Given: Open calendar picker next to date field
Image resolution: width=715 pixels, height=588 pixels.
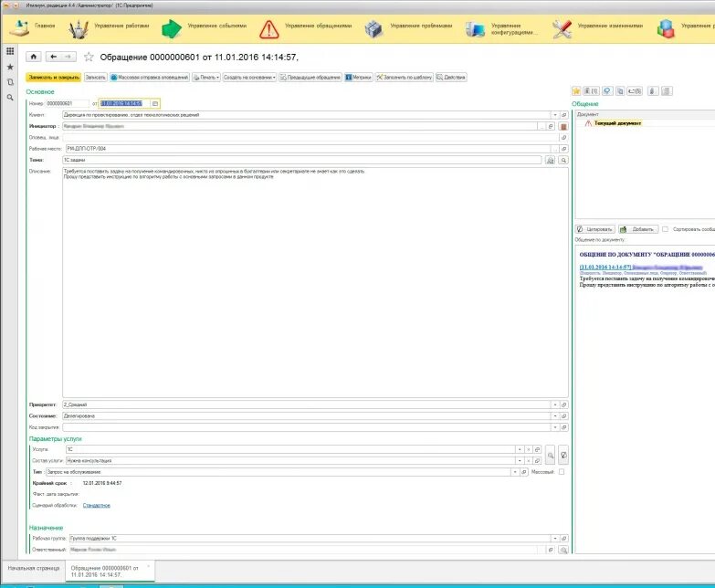Looking at the screenshot, I should [155, 103].
